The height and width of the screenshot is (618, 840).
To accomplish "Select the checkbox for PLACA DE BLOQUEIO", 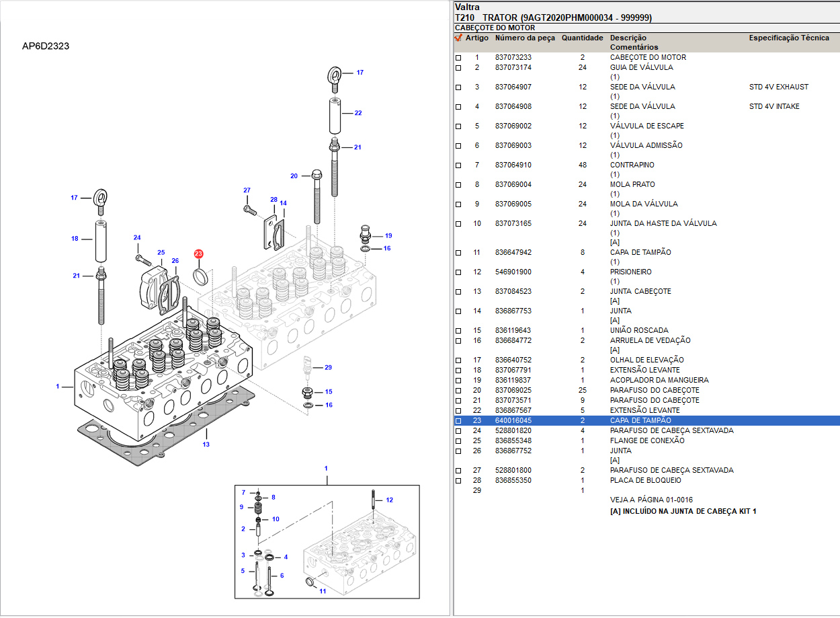I will [x=458, y=481].
